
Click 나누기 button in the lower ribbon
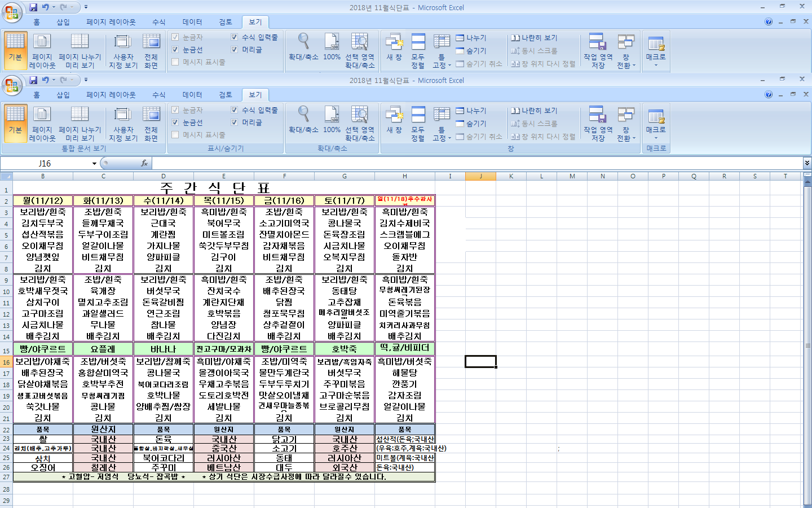(x=471, y=111)
